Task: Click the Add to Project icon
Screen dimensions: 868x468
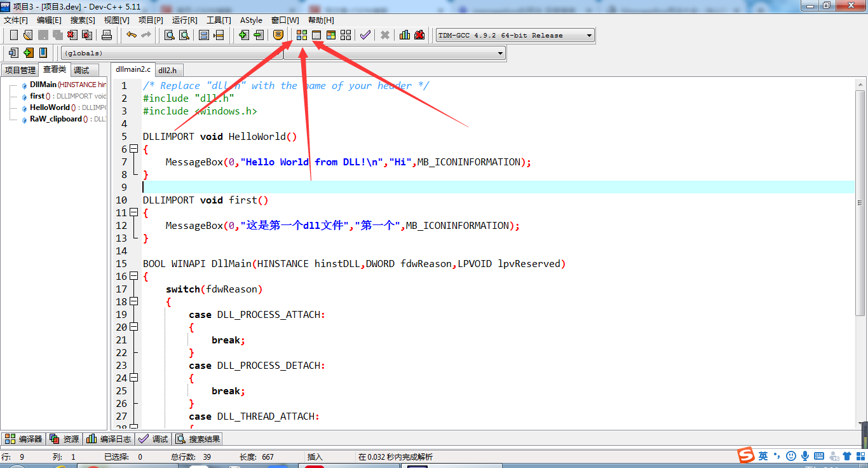Action: [244, 35]
